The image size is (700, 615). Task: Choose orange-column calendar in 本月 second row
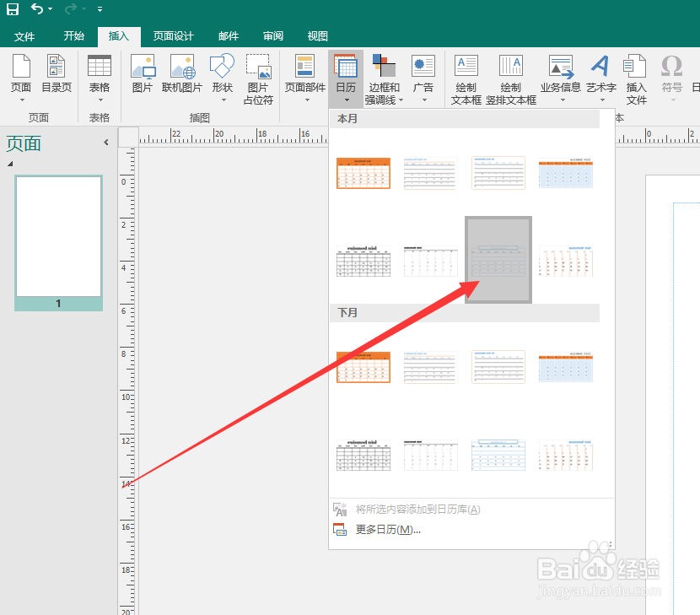pyautogui.click(x=566, y=261)
